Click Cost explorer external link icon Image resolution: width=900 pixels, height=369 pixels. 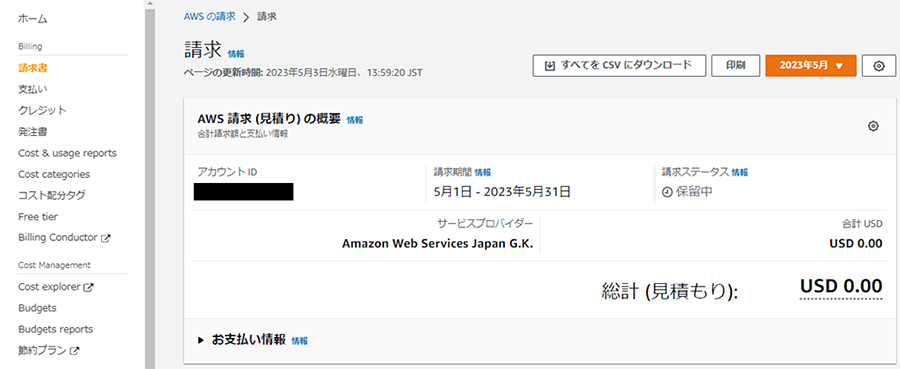coord(88,287)
